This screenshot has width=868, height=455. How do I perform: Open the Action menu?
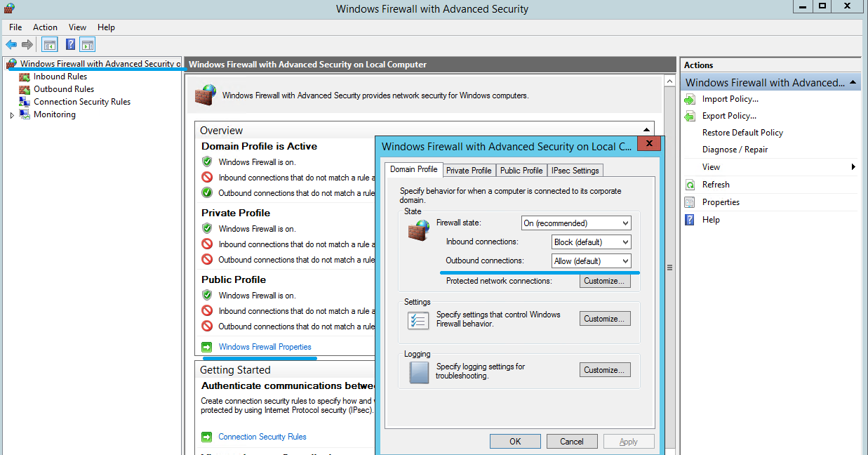(x=45, y=27)
